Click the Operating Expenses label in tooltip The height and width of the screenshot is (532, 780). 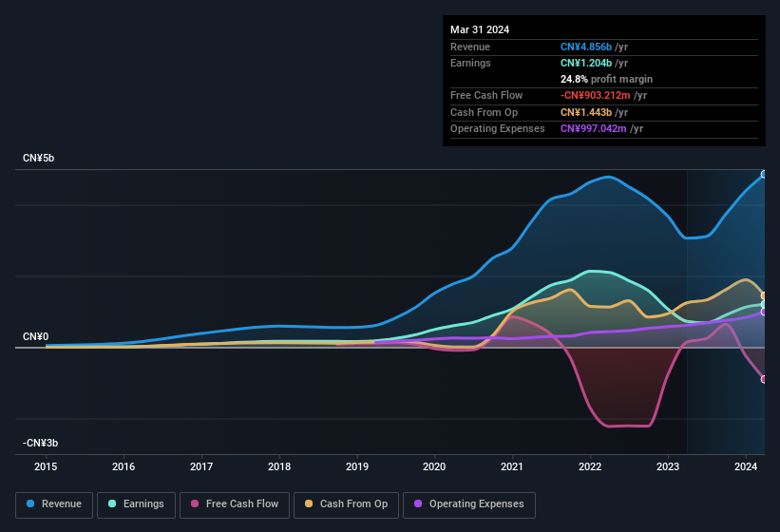(498, 129)
